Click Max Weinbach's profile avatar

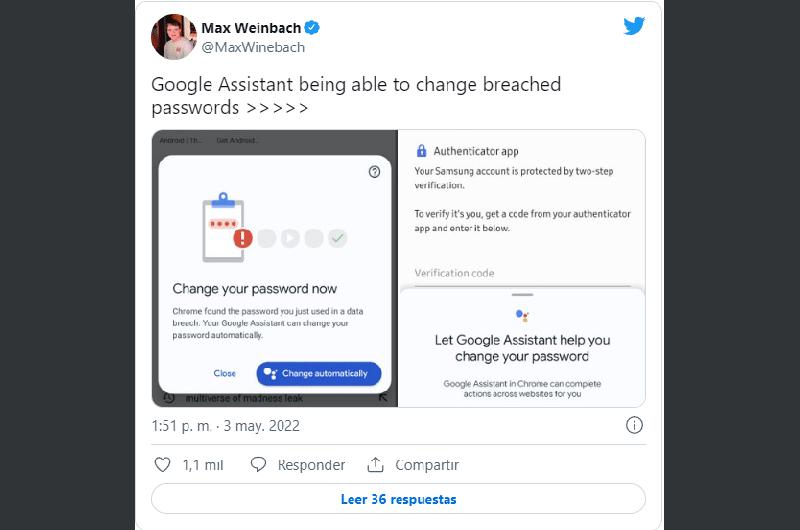click(x=173, y=37)
